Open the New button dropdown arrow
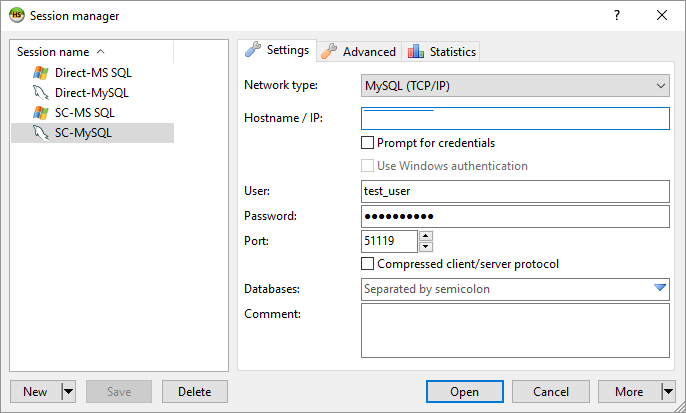The width and height of the screenshot is (686, 413). (68, 391)
